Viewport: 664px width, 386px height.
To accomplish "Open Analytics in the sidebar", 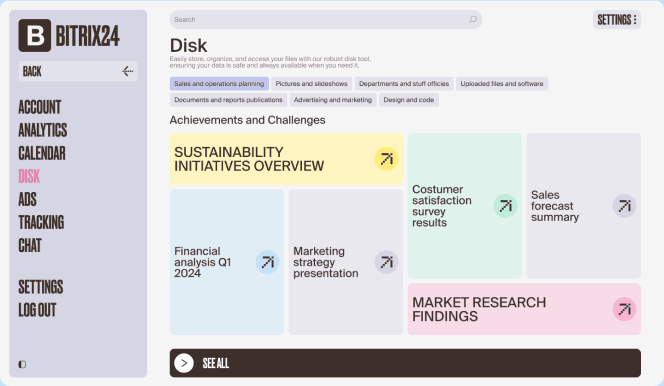I will click(43, 130).
